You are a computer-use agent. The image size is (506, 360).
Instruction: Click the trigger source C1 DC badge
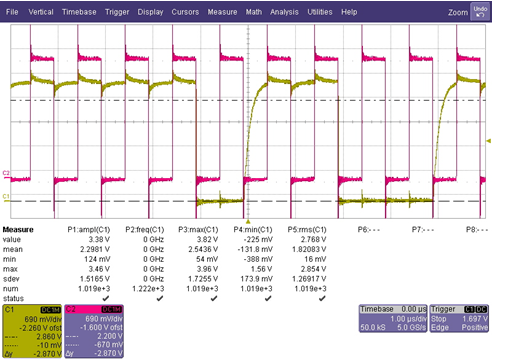coord(476,310)
